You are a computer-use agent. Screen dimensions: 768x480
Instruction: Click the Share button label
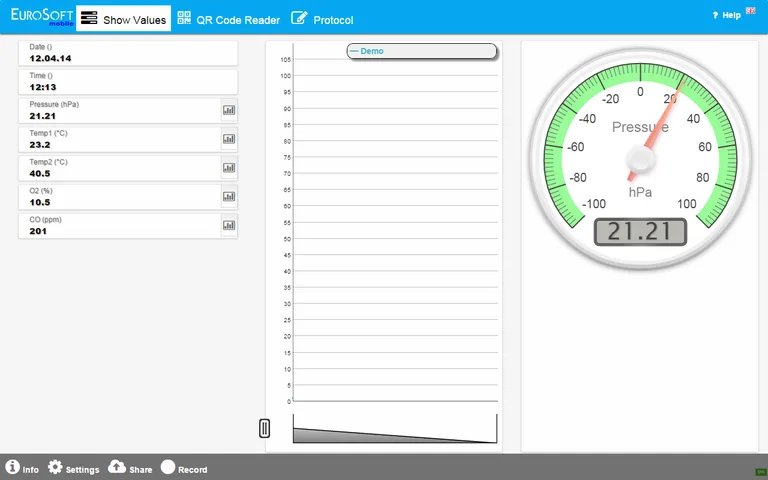pyautogui.click(x=141, y=470)
